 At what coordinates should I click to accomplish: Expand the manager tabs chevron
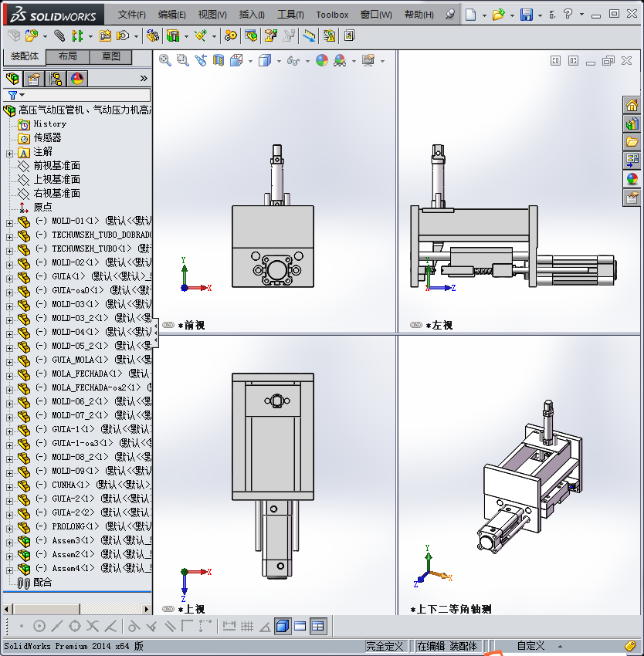tap(144, 78)
